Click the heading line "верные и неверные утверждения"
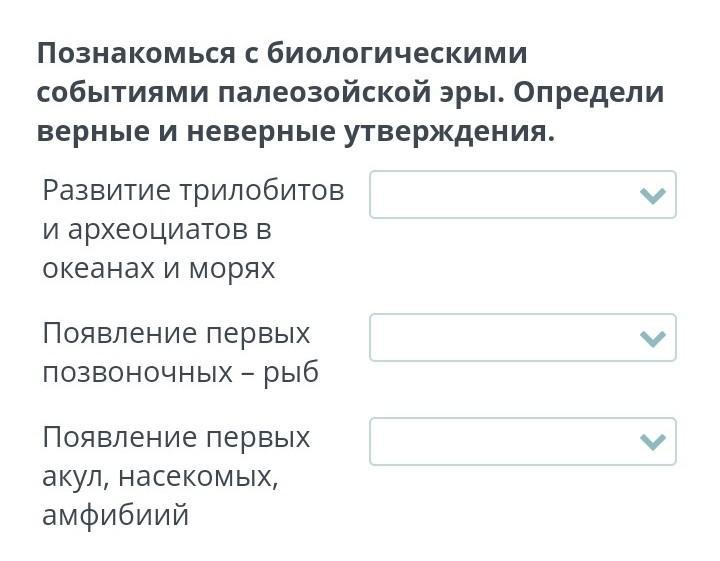720x561 pixels. (295, 131)
